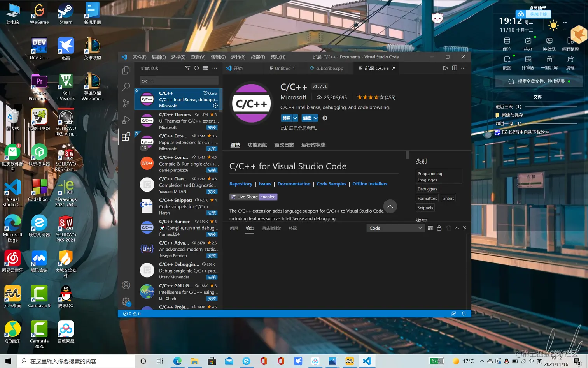
Task: Open the Debug Console panel tab (调试控制台)
Action: coord(271,228)
